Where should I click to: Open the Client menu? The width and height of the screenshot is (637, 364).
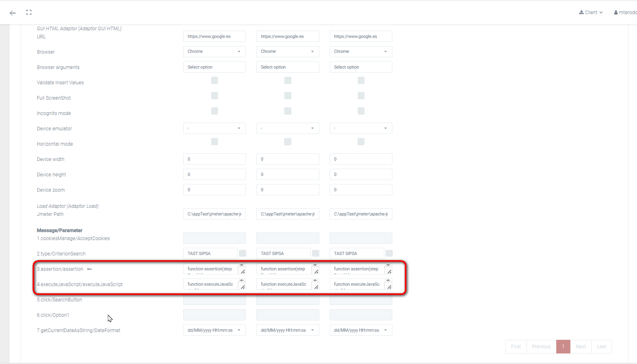591,13
